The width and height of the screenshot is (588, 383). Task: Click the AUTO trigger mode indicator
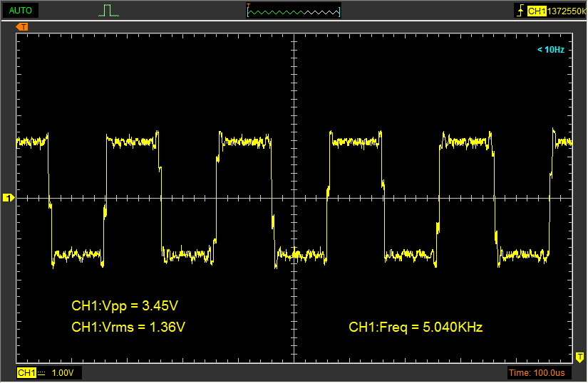click(x=20, y=11)
